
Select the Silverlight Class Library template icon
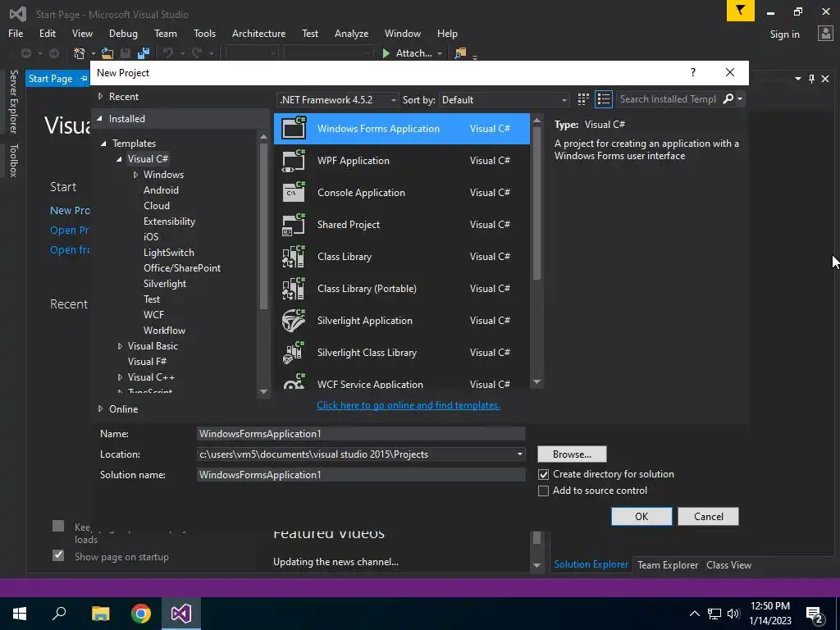coord(294,353)
